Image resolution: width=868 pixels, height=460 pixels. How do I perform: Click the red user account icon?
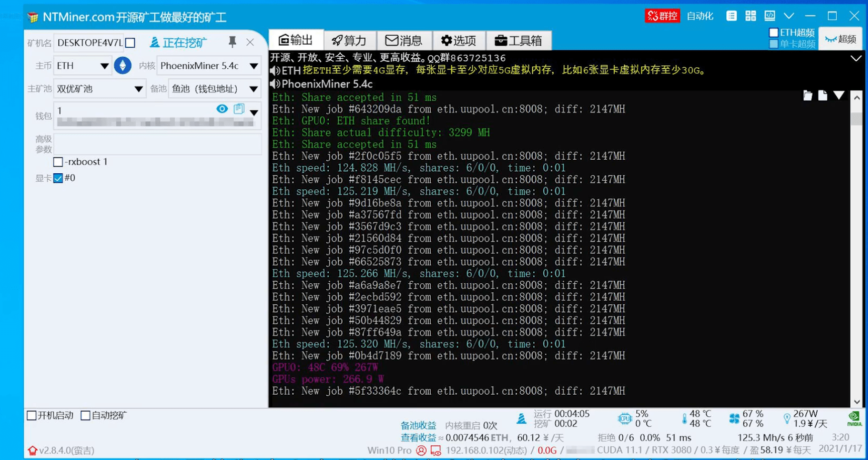421,450
